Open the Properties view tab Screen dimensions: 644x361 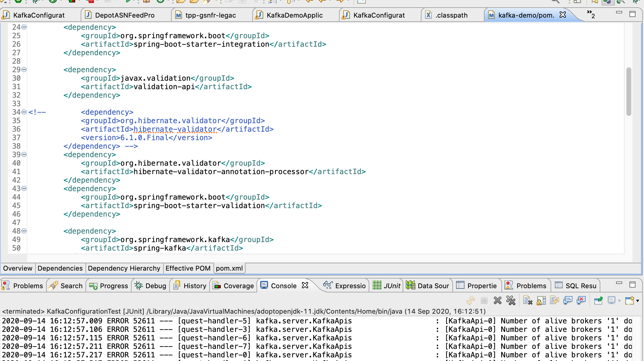tap(477, 286)
